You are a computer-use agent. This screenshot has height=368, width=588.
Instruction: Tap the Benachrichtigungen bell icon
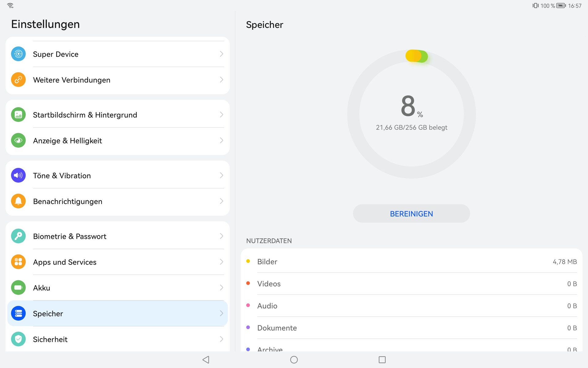click(18, 201)
